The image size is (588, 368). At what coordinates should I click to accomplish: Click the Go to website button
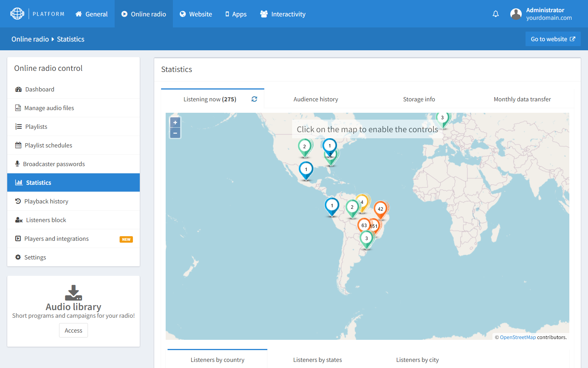(553, 39)
